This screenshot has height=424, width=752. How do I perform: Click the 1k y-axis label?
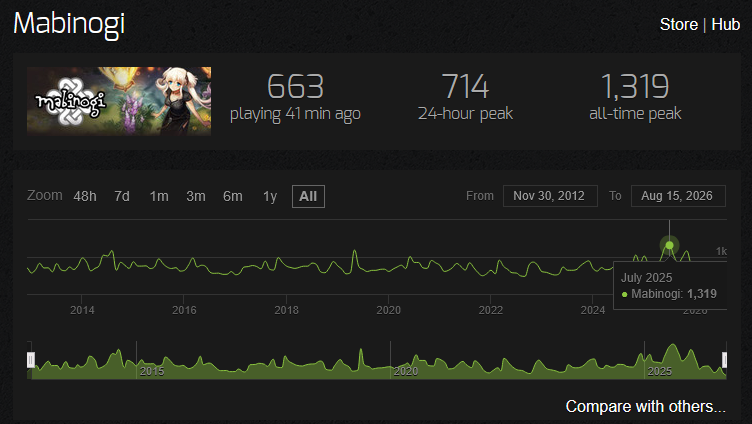pyautogui.click(x=721, y=251)
